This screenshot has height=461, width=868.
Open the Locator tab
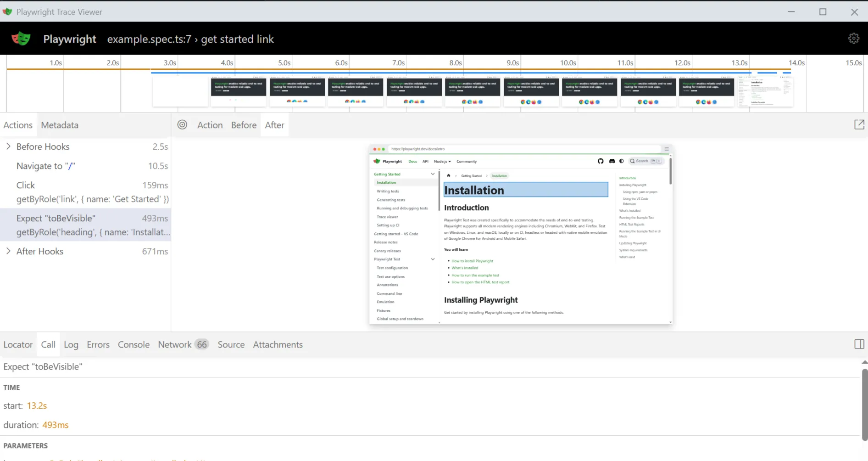point(18,344)
